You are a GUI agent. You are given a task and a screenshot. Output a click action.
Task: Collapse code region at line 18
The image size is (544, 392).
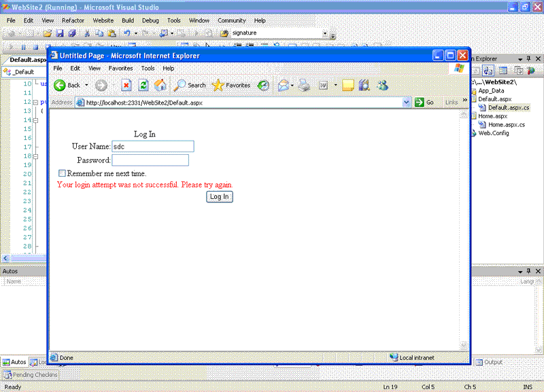[35, 156]
